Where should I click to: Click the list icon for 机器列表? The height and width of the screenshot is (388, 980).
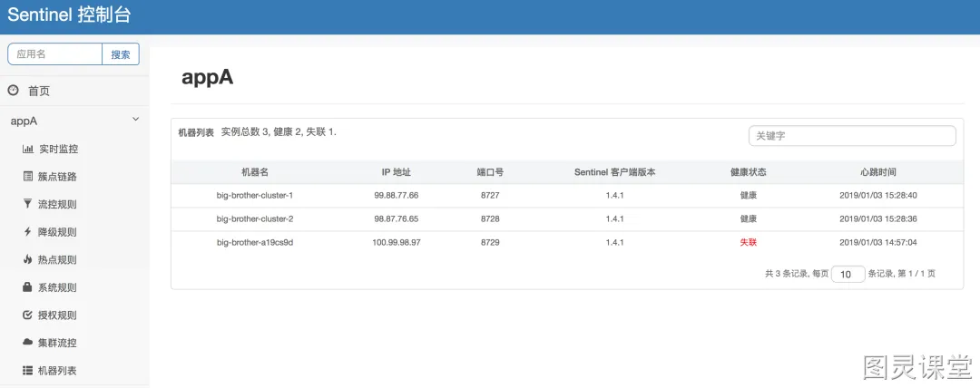tap(27, 370)
